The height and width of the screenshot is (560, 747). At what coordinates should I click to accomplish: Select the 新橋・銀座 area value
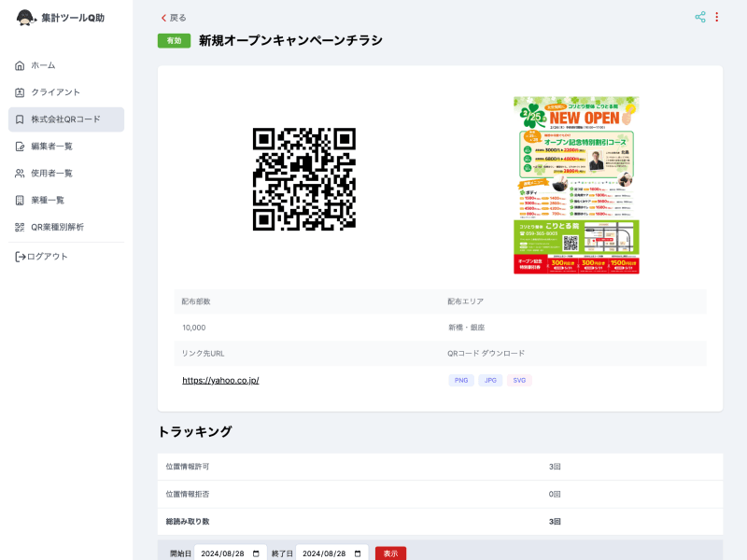466,328
